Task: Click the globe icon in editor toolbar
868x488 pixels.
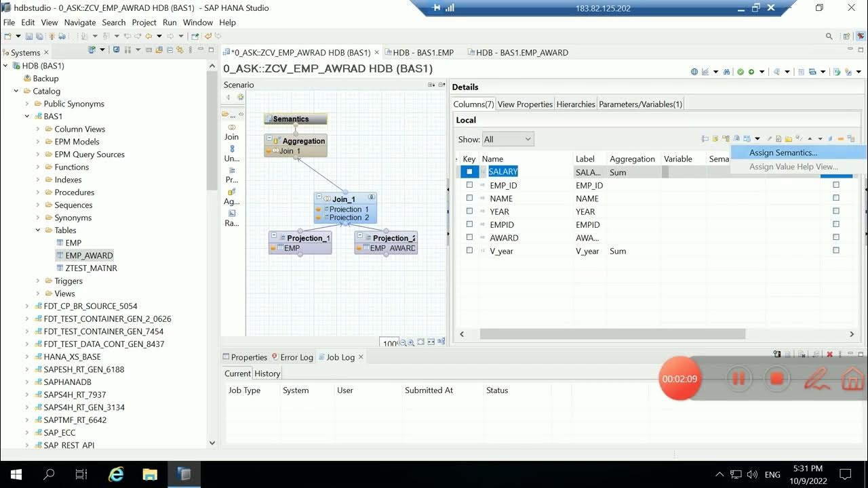Action: click(x=694, y=71)
